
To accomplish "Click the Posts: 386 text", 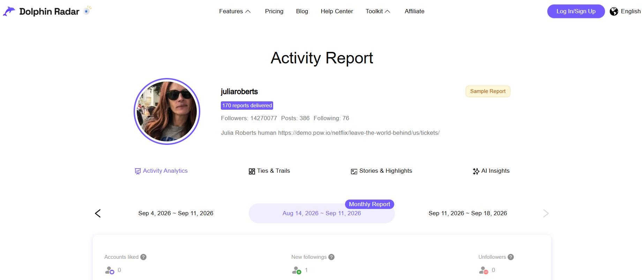I will [x=295, y=118].
